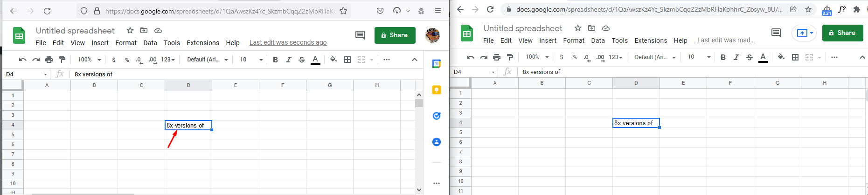Open Default (Ari... font dropdown, left window

208,60
